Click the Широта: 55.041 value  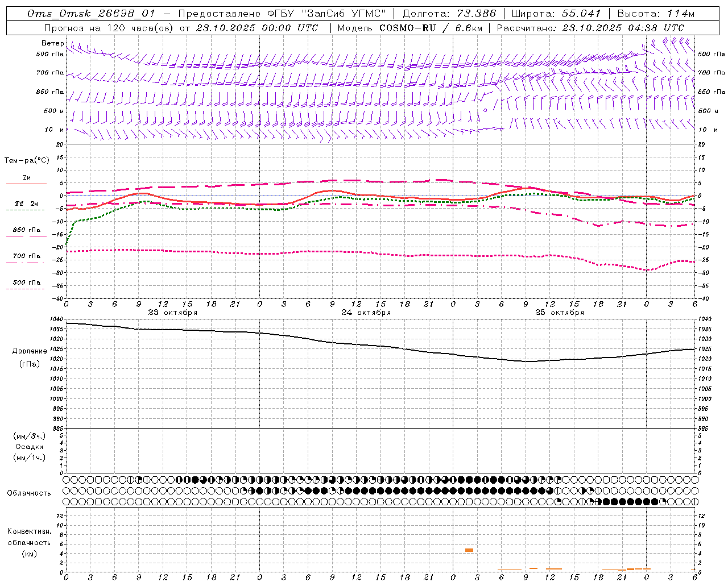click(556, 14)
